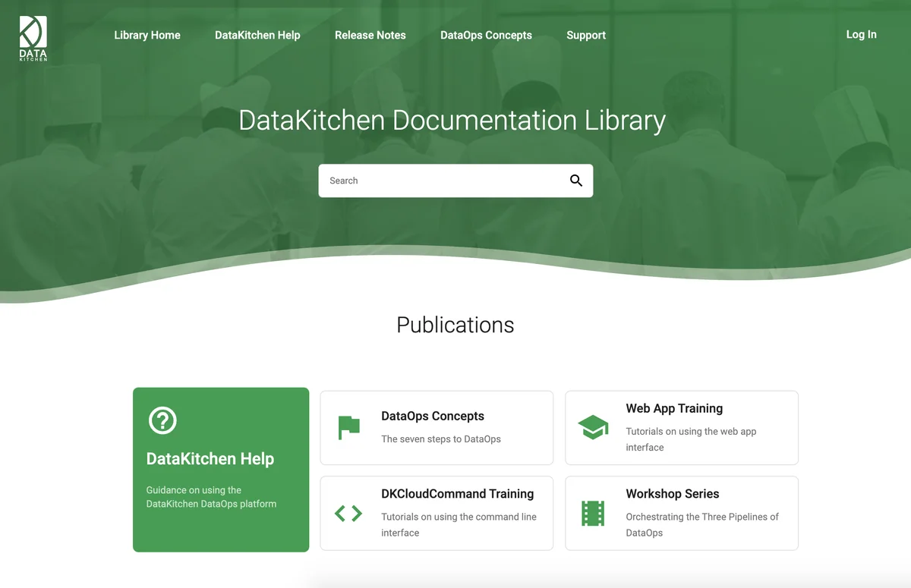911x588 pixels.
Task: Open Library Home from the navigation bar
Action: coord(147,35)
